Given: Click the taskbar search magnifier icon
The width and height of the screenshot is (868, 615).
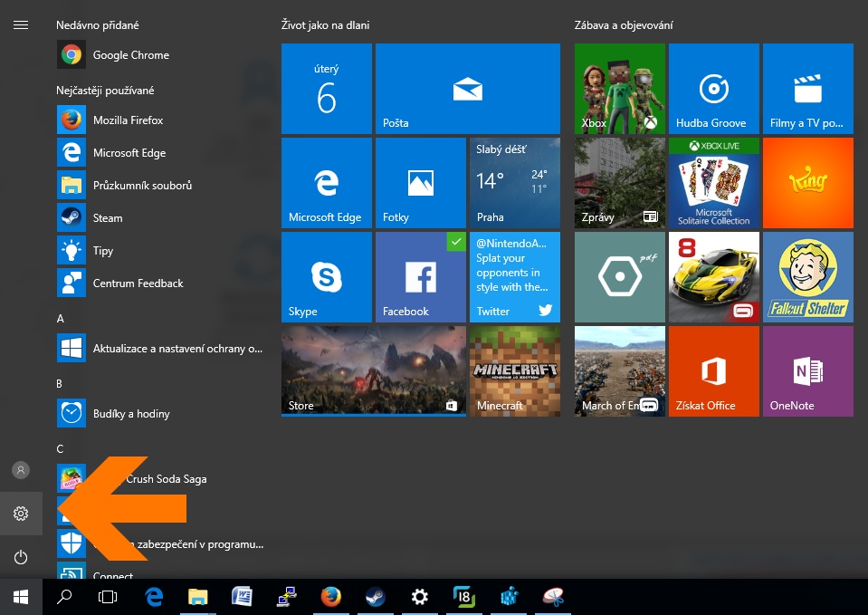Looking at the screenshot, I should (64, 597).
